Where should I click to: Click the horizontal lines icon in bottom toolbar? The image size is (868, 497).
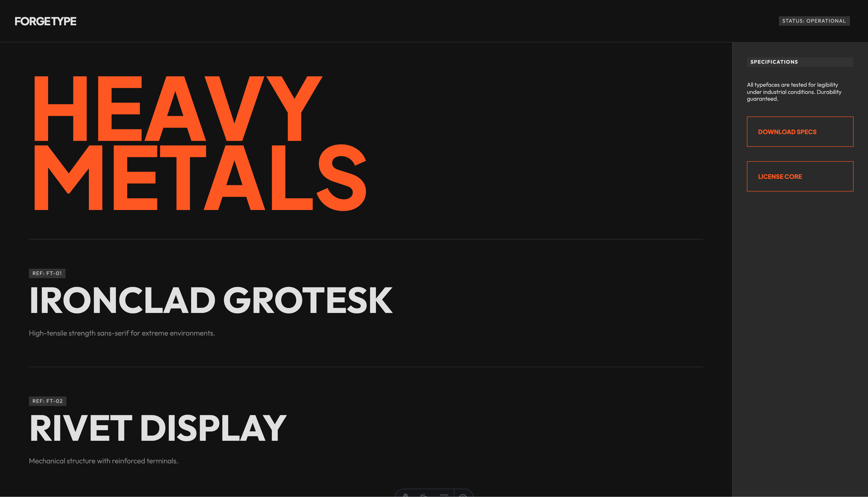443,495
